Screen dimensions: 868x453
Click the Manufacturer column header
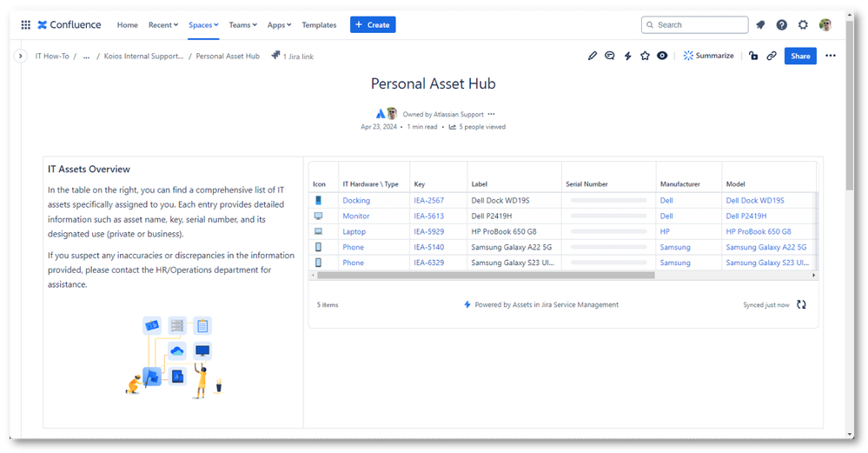[679, 183]
